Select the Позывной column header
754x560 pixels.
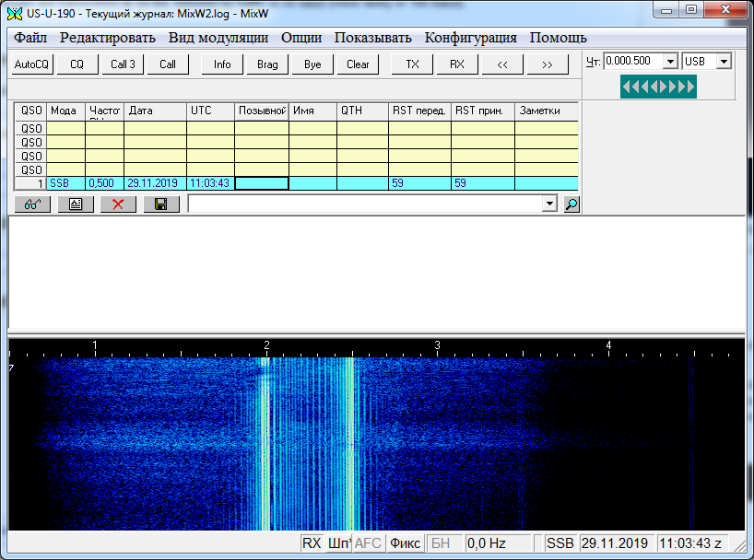point(262,111)
